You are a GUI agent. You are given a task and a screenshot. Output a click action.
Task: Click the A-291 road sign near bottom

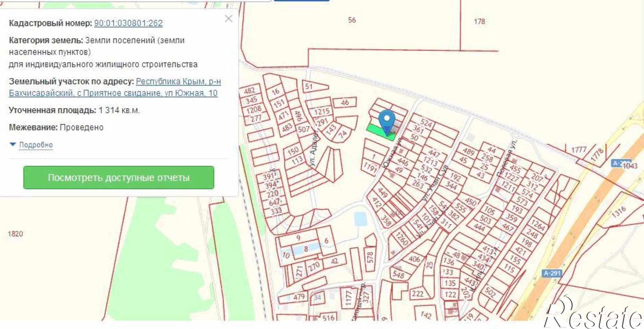click(552, 273)
